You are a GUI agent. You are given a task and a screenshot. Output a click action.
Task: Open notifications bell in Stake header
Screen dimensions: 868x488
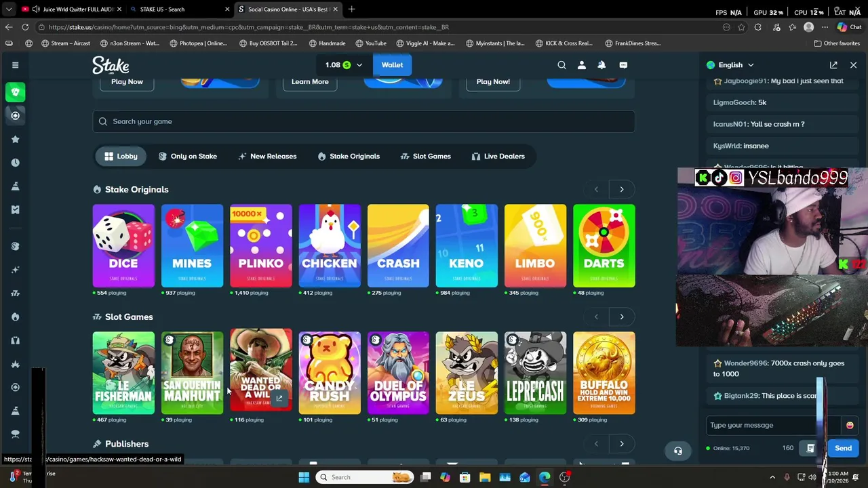[601, 65]
